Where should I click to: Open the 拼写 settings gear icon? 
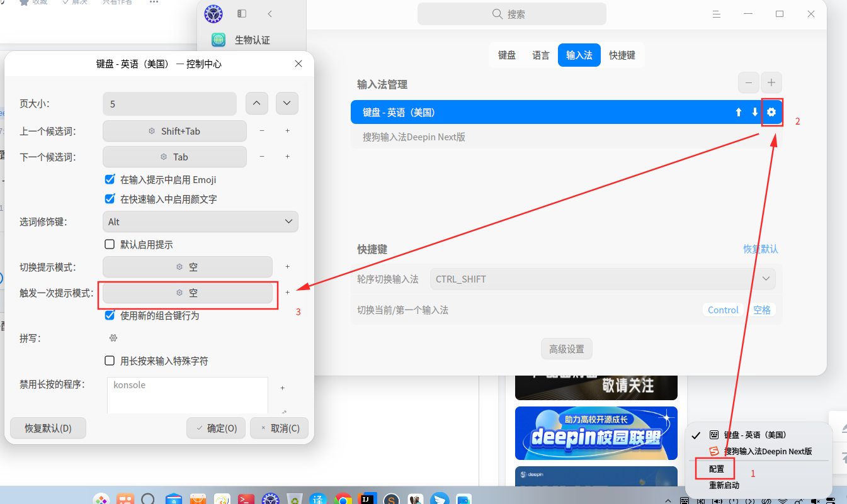113,338
